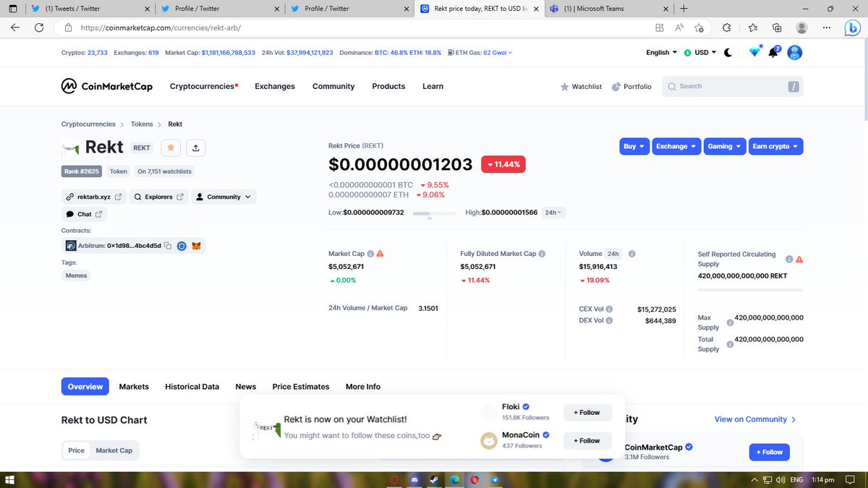The height and width of the screenshot is (488, 868).
Task: Expand the Gaming dropdown button
Action: pyautogui.click(x=724, y=146)
